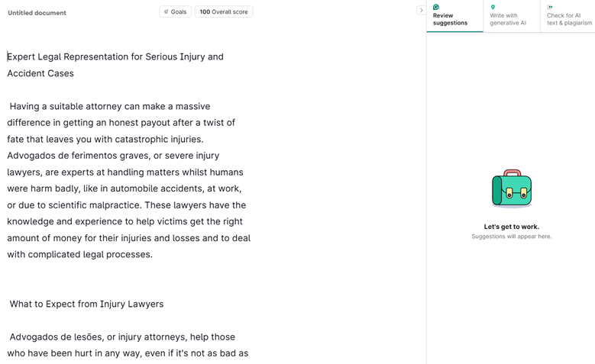The image size is (595, 364).
Task: Click the 'Let's get to work.' message
Action: (x=511, y=227)
